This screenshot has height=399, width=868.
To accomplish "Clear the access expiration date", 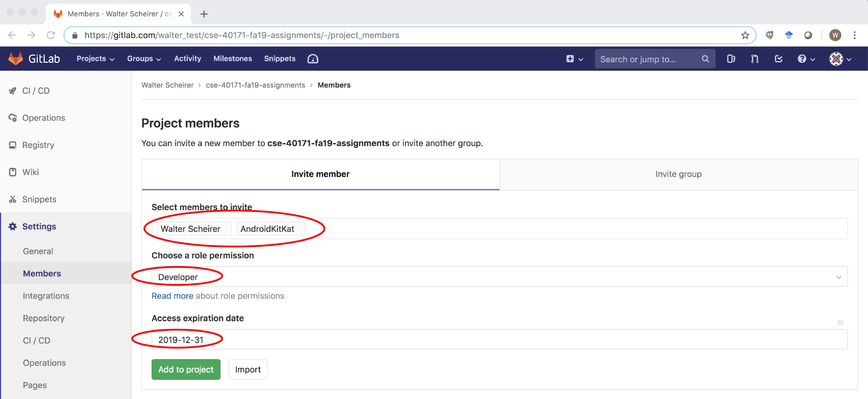I will coord(840,323).
